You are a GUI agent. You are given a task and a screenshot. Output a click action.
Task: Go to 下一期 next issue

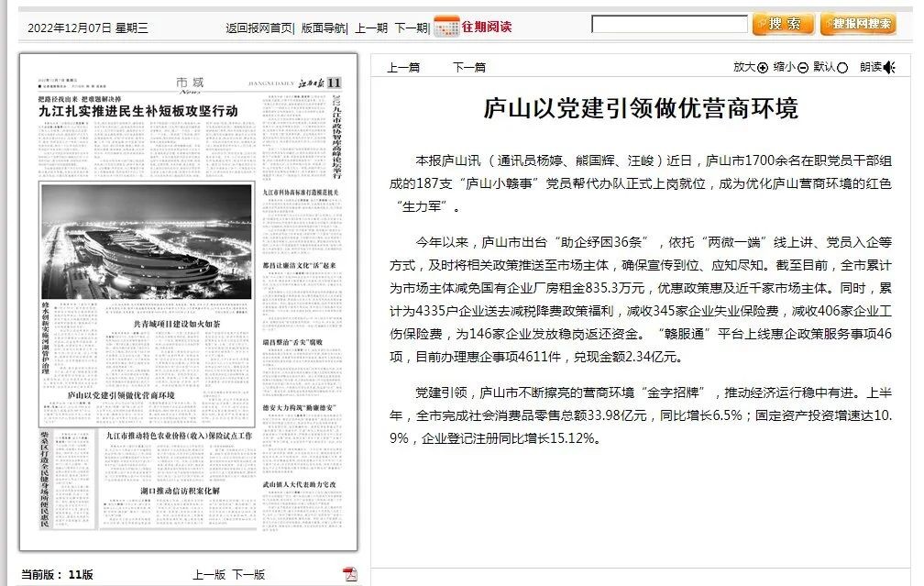411,28
